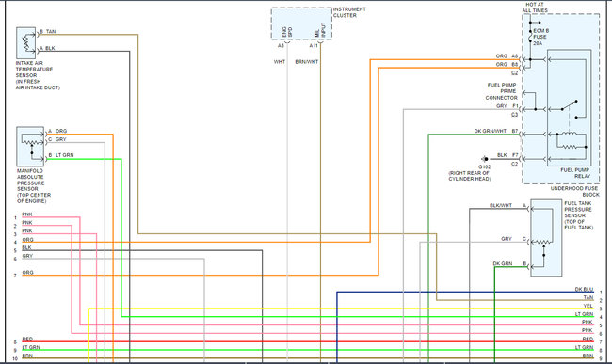Select the FUEL PUMP RELAY label

point(575,173)
